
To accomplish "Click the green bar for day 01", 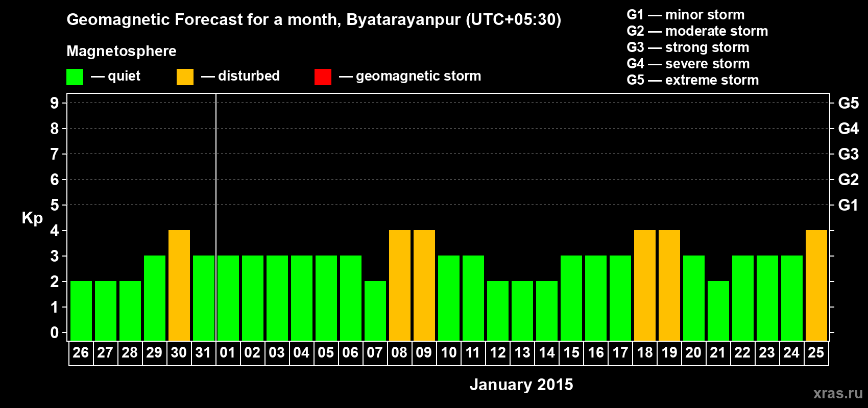I will [228, 298].
